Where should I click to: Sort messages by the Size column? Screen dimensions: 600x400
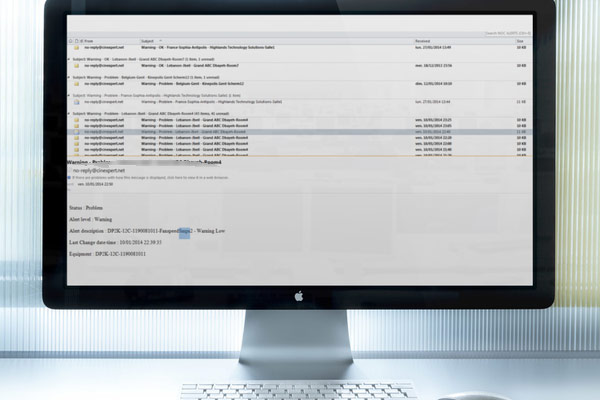click(520, 41)
